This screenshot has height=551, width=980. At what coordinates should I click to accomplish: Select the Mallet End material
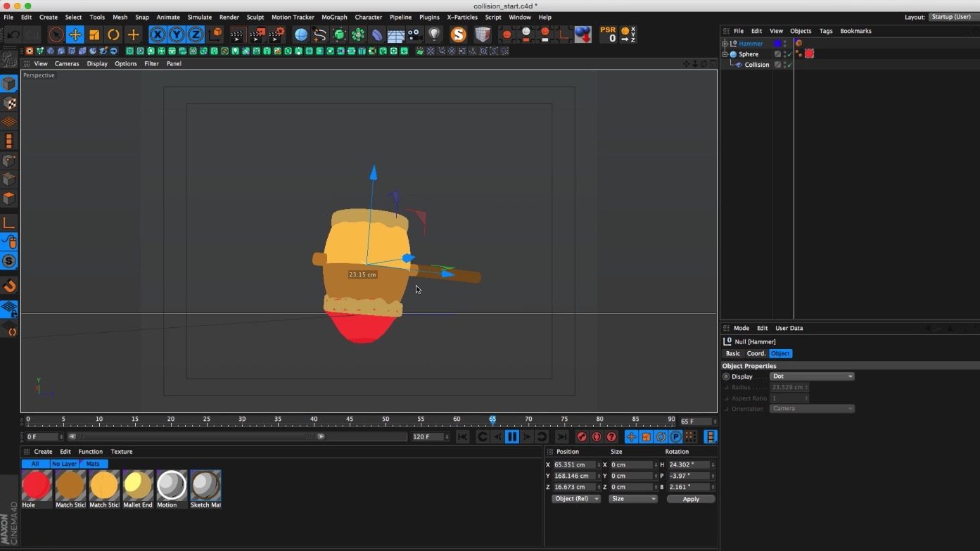click(x=138, y=486)
